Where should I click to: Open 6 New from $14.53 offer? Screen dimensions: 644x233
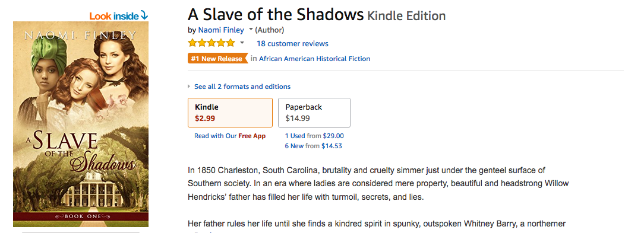(313, 146)
